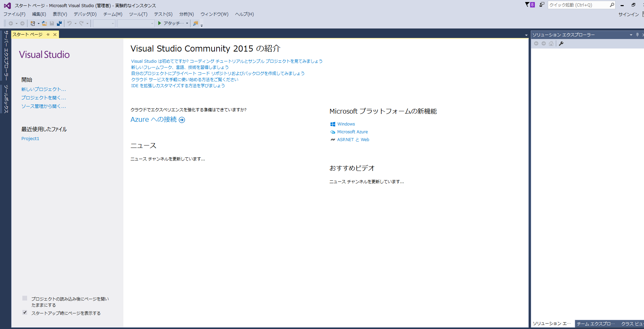Click inside the クイック起動 search field
This screenshot has width=644, height=329.
pos(580,5)
